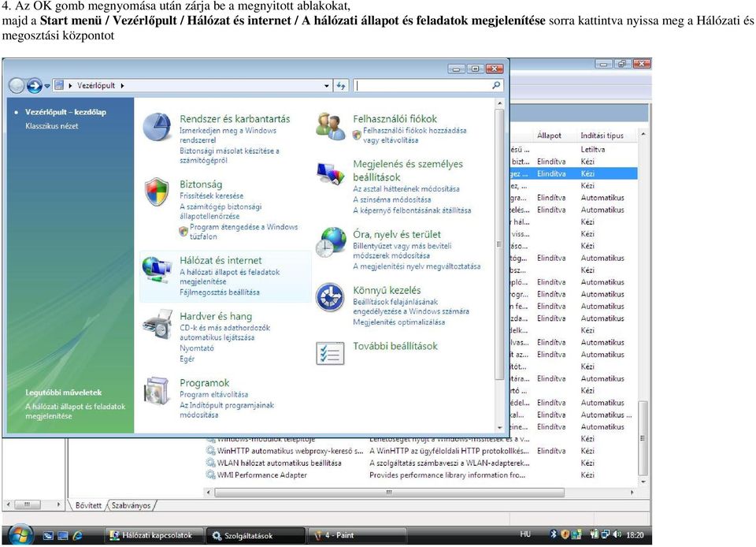Click Megjelenés és személyes beállítások icon

(x=330, y=173)
